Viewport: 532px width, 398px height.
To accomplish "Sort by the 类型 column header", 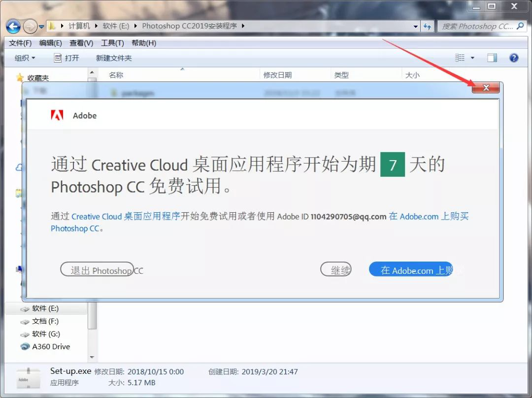I will point(341,75).
